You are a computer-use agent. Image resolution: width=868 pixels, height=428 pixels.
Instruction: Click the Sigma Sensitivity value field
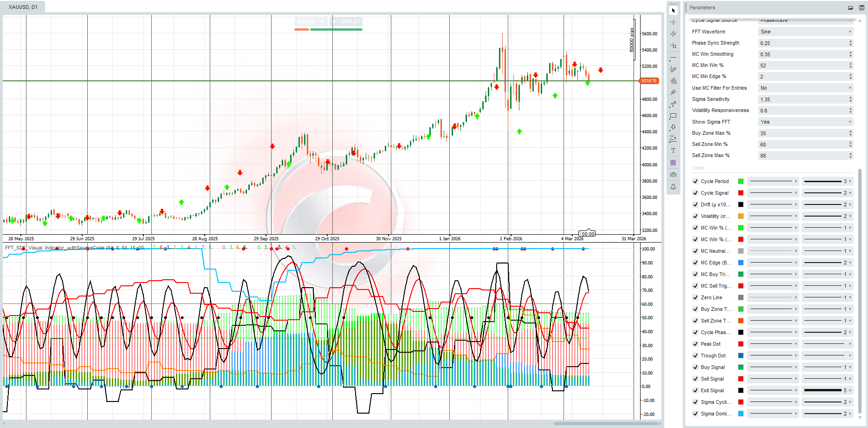[x=802, y=99]
